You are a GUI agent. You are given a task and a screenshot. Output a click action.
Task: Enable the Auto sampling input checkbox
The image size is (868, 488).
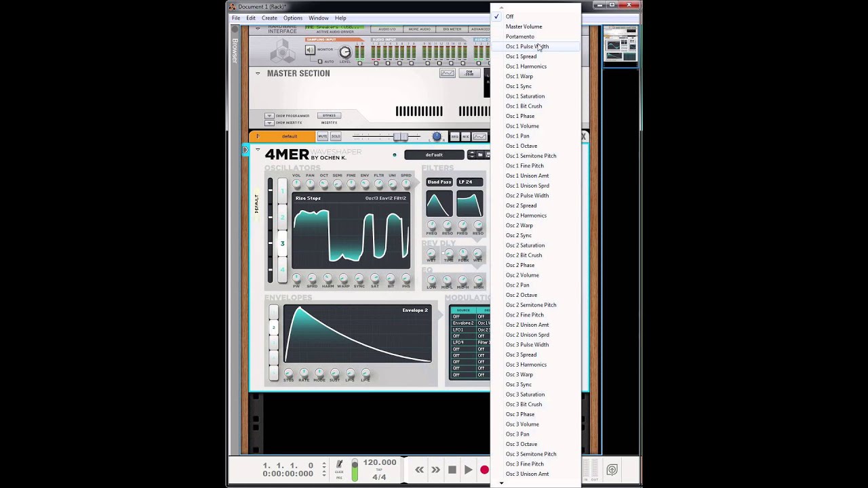(x=320, y=62)
